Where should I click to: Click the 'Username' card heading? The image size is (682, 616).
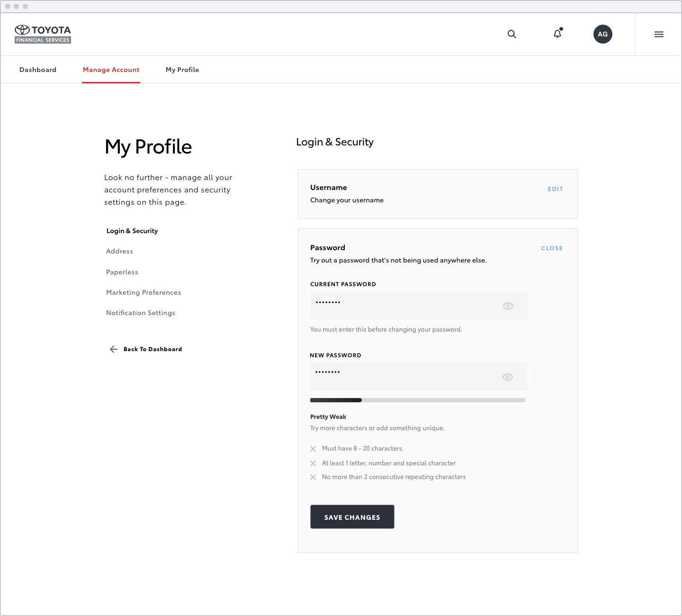click(x=329, y=188)
